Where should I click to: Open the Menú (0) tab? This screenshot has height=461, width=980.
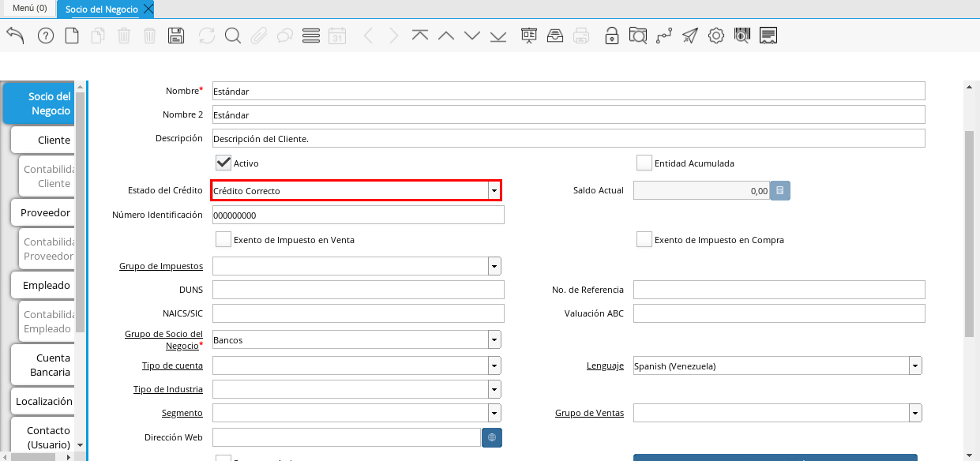coord(29,9)
